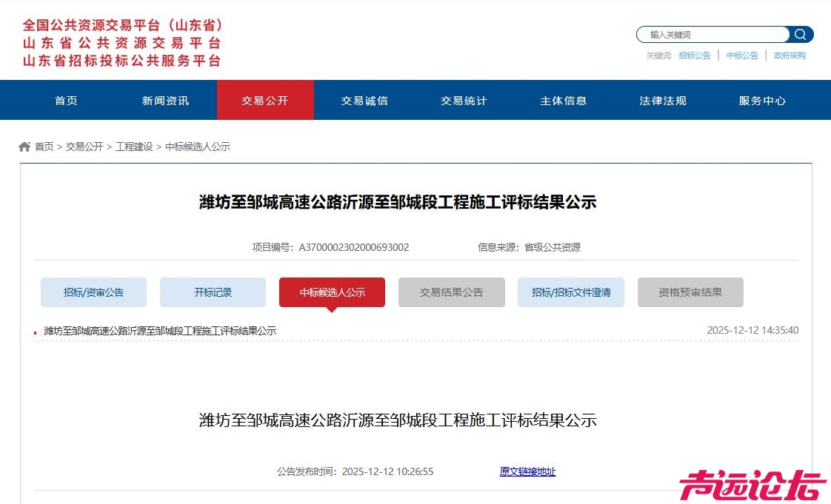Screen dimensions: 831x504
Task: Select the 中标公告 keyword link
Action: (742, 56)
